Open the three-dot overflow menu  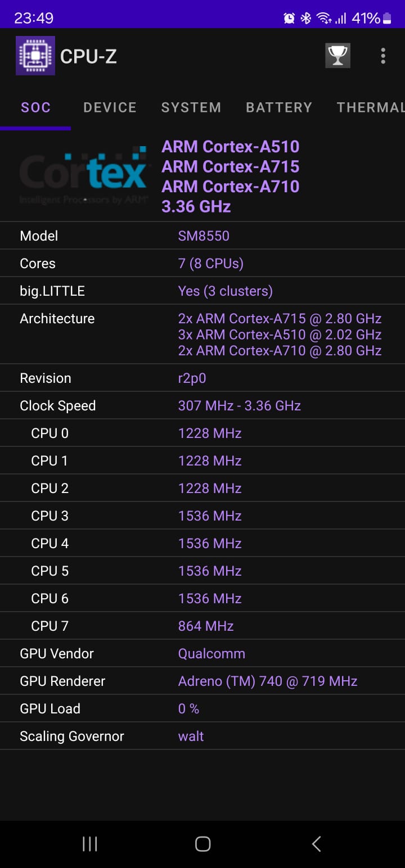383,56
